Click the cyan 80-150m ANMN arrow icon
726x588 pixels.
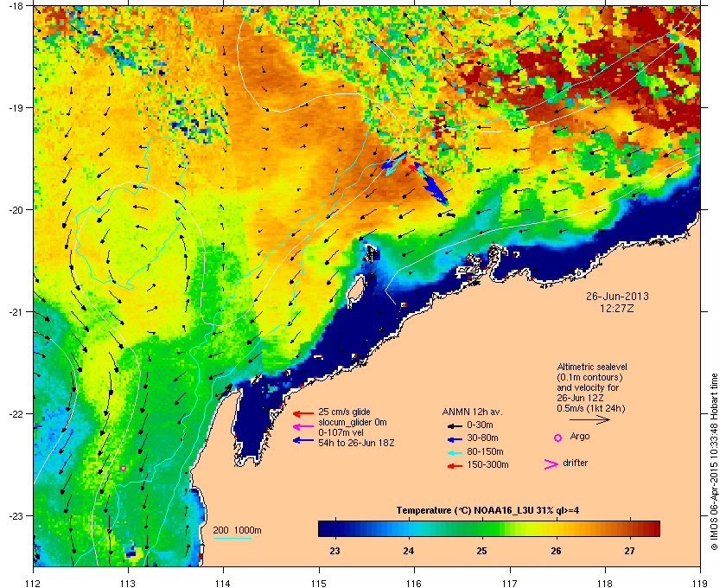455,453
